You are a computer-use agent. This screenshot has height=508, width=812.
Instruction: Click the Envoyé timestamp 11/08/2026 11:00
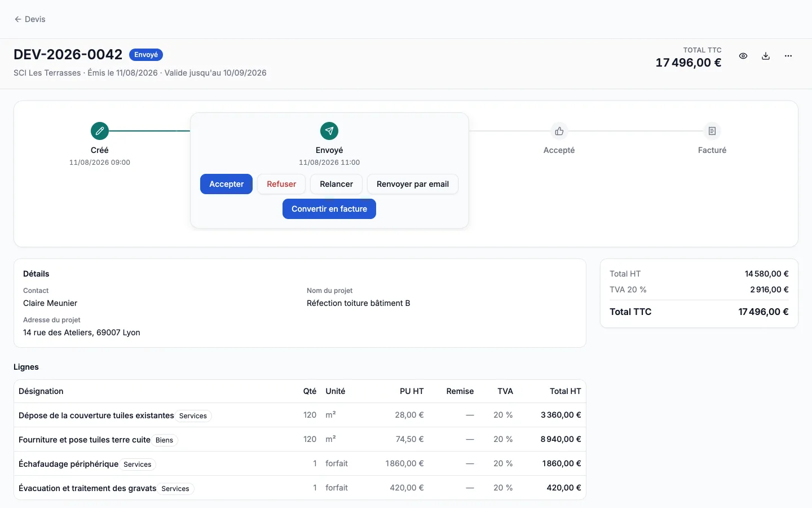pyautogui.click(x=329, y=163)
